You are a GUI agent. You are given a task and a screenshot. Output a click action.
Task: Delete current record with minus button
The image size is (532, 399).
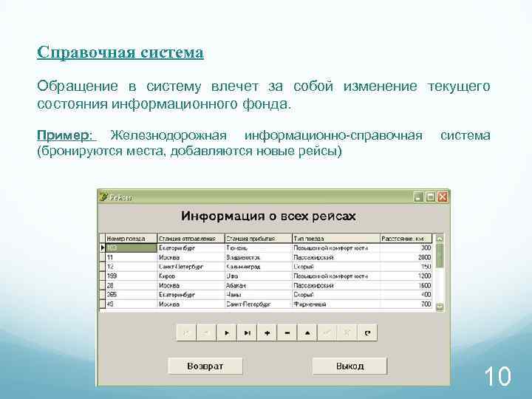(x=287, y=332)
